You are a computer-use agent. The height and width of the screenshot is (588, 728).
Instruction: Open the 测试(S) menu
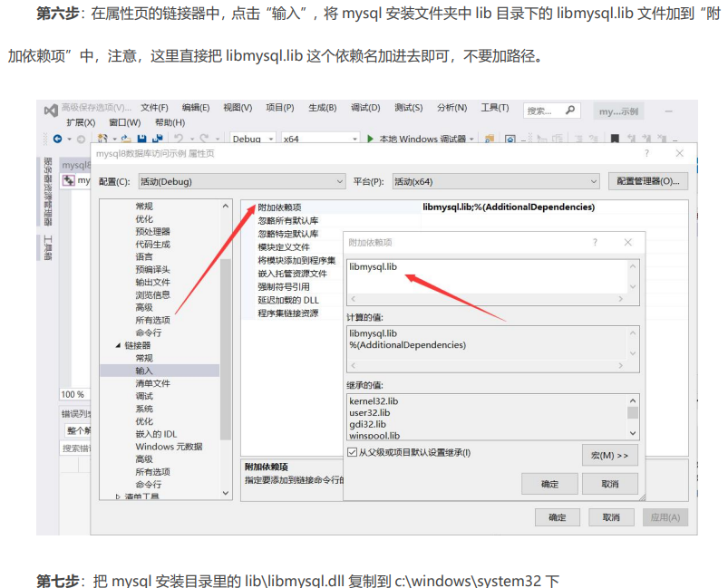click(x=409, y=108)
